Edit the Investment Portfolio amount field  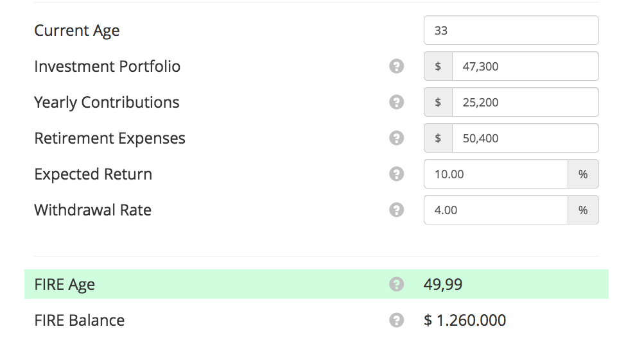click(525, 66)
